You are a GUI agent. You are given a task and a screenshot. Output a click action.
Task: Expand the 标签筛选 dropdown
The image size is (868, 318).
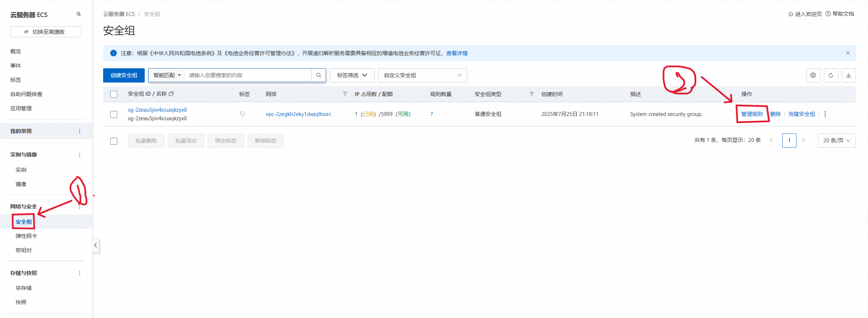(352, 75)
